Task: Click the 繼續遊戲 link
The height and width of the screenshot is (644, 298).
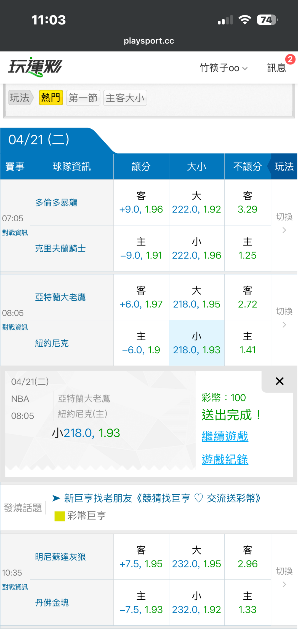Action: [225, 436]
